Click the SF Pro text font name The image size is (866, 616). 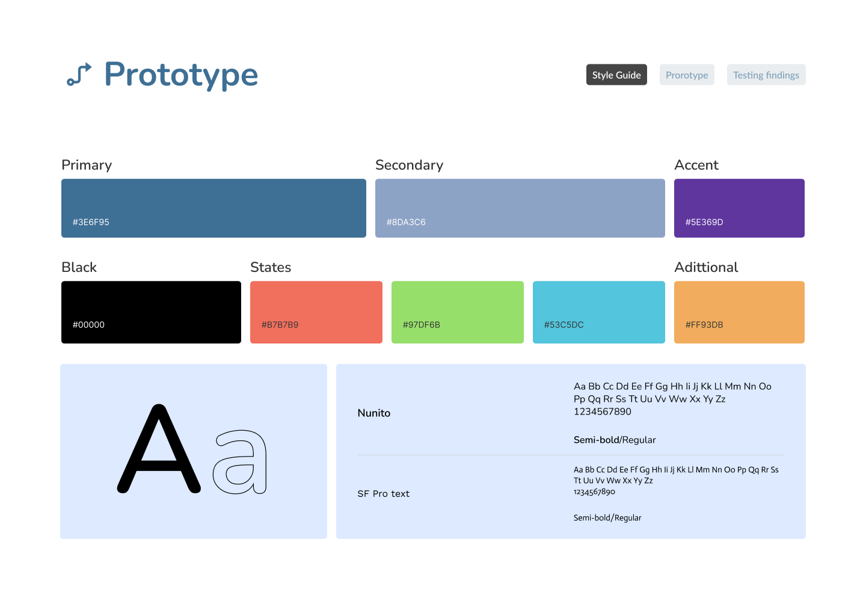[383, 494]
